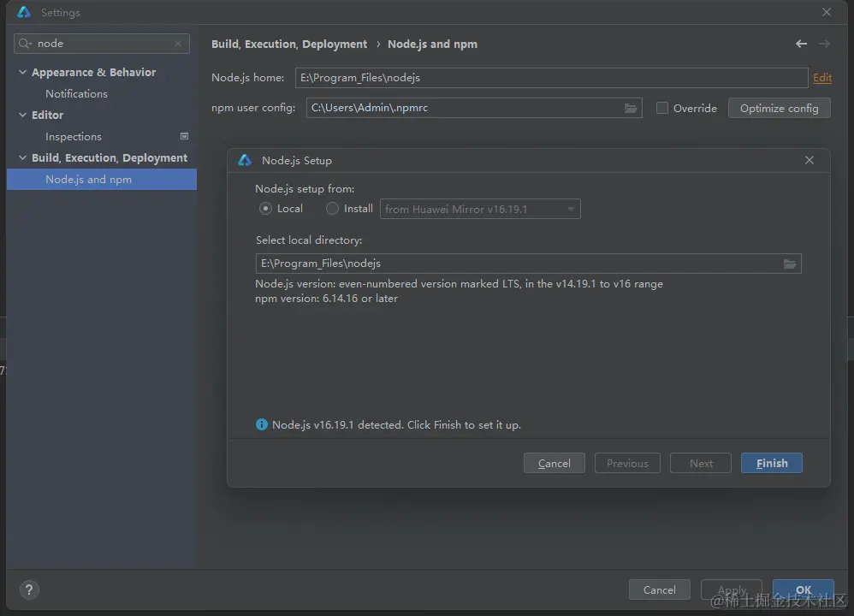The height and width of the screenshot is (616, 854).
Task: Select Notifications in settings tree
Action: (76, 93)
